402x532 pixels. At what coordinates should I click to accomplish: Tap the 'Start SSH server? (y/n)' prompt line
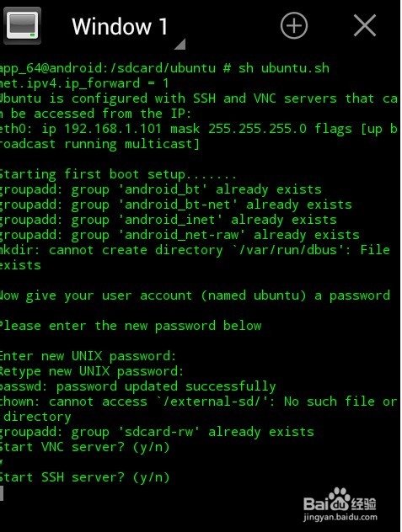click(x=84, y=477)
